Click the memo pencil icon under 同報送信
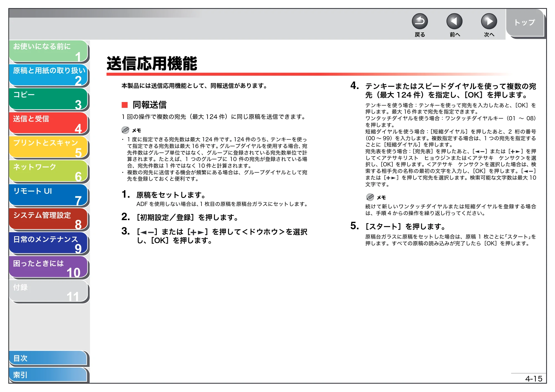The height and width of the screenshot is (392, 555). pyautogui.click(x=125, y=130)
